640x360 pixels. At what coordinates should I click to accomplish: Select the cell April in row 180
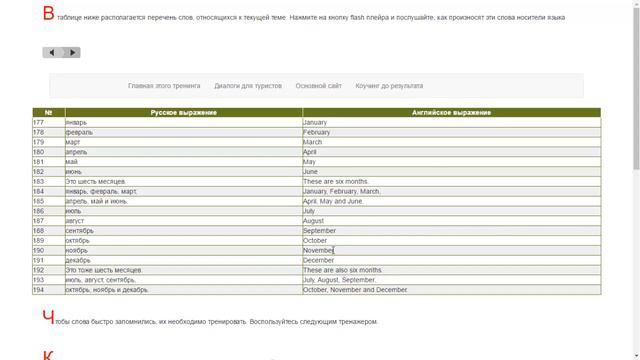click(x=451, y=152)
